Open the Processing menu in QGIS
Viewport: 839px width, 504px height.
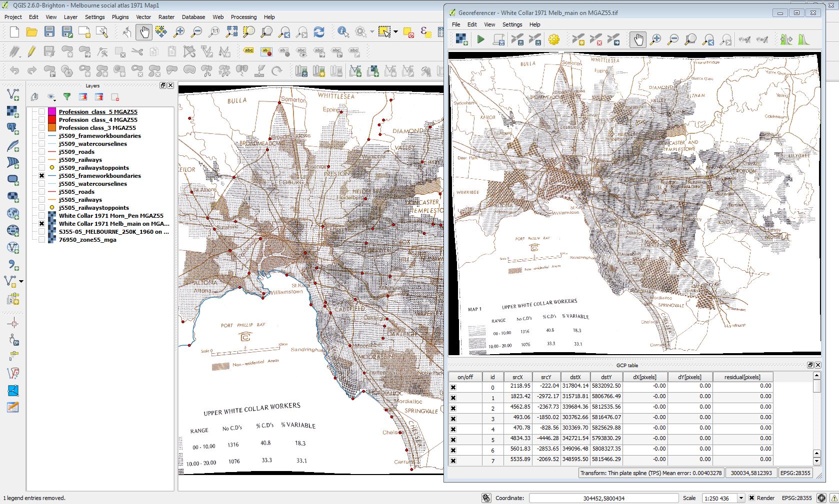243,17
